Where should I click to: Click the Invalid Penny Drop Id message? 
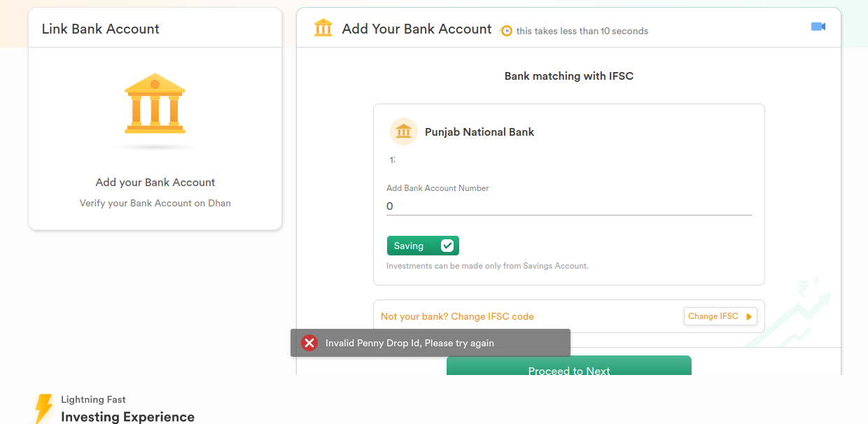coord(409,343)
